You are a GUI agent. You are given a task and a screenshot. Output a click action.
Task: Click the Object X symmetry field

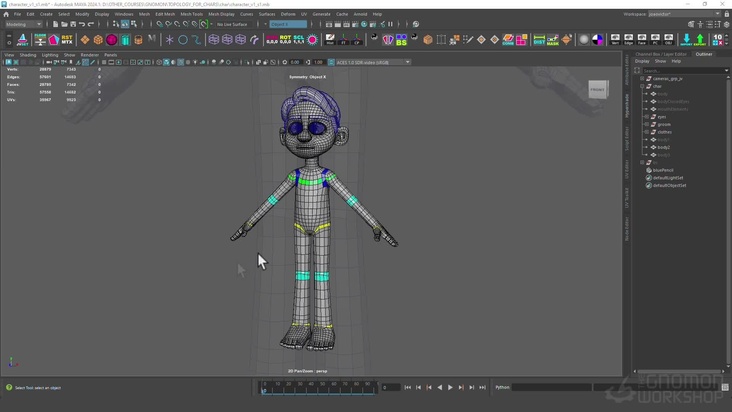click(x=288, y=24)
